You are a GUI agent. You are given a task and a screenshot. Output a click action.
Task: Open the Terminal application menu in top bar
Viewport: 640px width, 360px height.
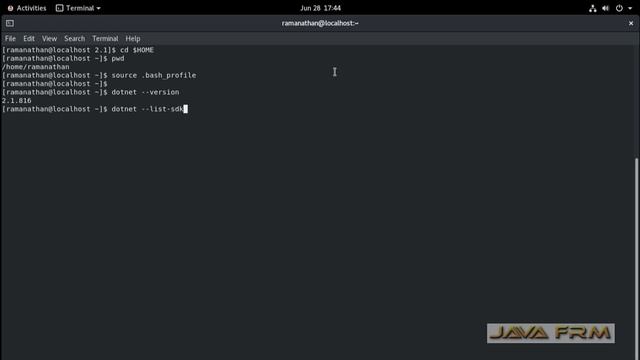point(78,8)
